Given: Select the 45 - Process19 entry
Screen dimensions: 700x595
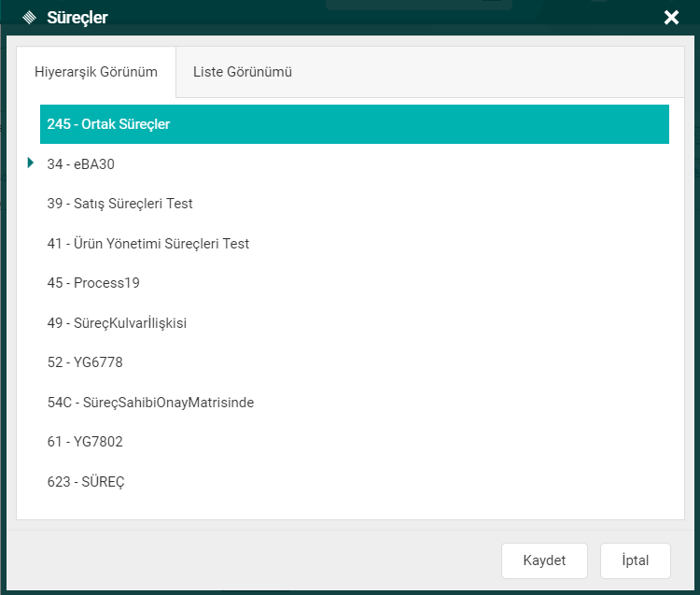Looking at the screenshot, I should tap(93, 283).
